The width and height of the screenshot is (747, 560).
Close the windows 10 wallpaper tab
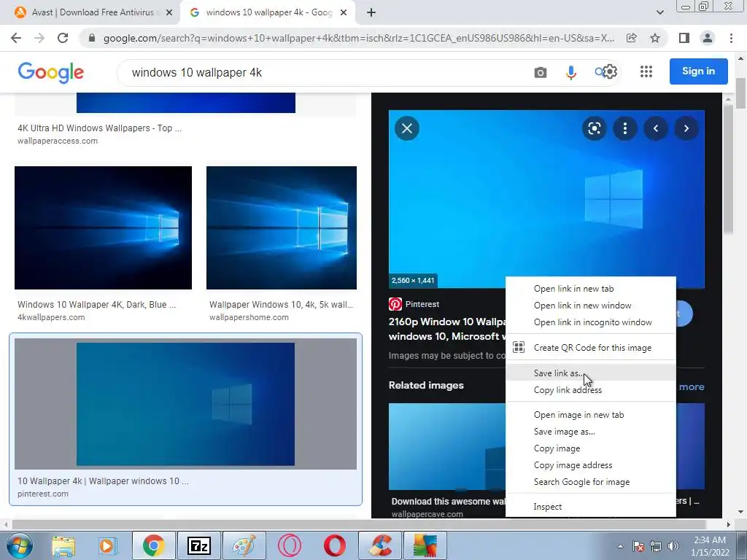(344, 13)
